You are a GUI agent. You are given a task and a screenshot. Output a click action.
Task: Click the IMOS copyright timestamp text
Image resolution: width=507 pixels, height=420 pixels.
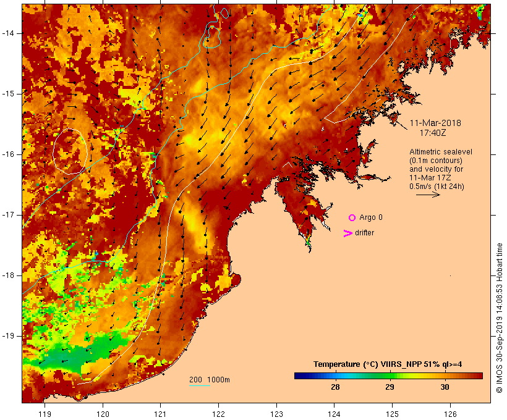[499, 318]
